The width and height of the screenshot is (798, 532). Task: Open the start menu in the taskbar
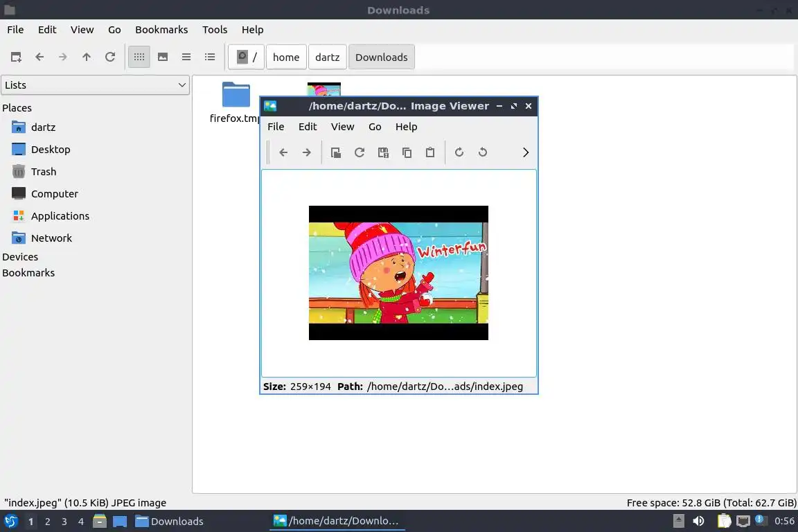coord(10,522)
